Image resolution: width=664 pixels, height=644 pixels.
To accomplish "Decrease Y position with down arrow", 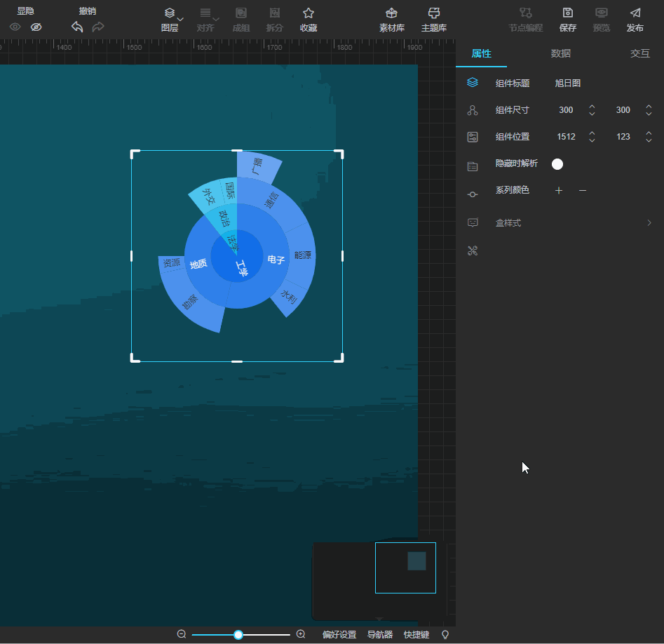I will click(649, 140).
